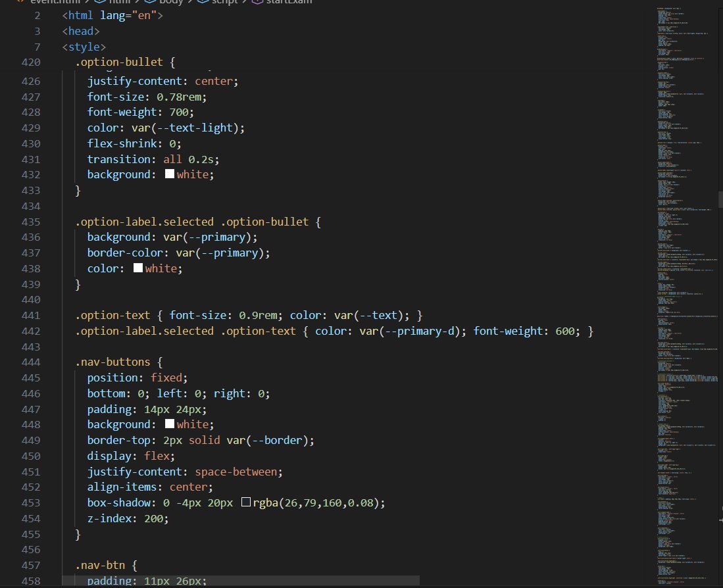
Task: Click '.nav-buttons {' selector
Action: pos(119,362)
